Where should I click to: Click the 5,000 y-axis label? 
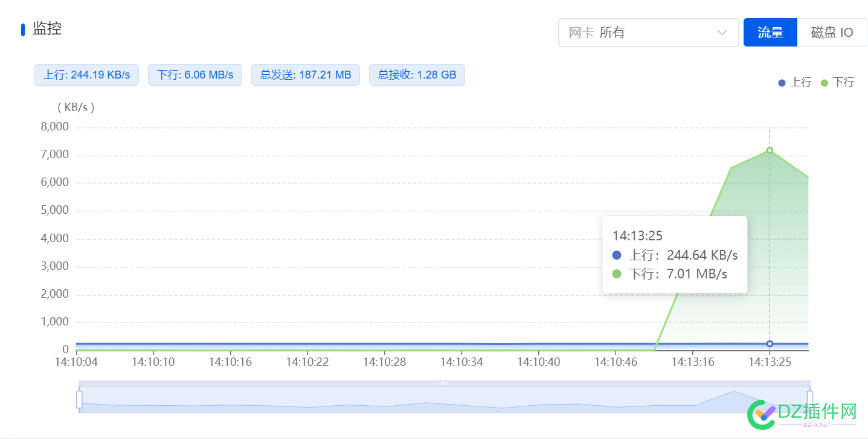54,210
